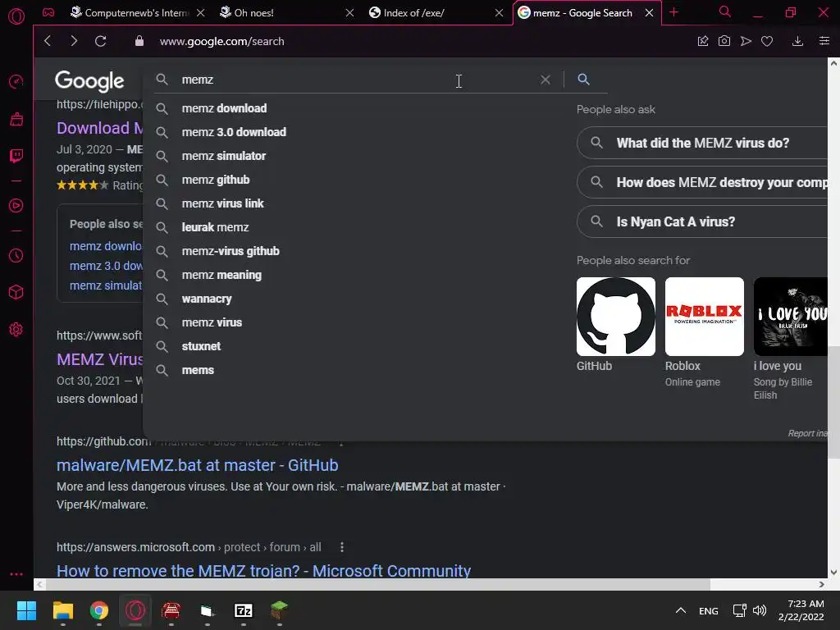The height and width of the screenshot is (630, 840).
Task: Open 7-Zip from the taskbar
Action: tap(243, 610)
